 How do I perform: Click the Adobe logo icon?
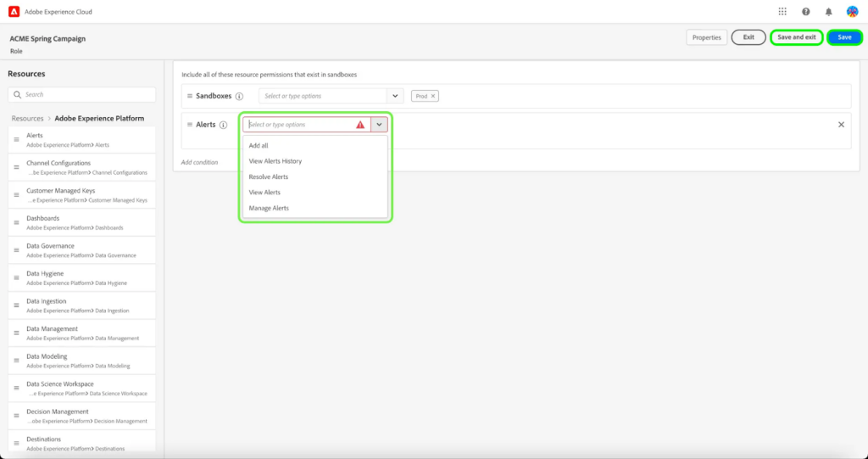(x=14, y=12)
